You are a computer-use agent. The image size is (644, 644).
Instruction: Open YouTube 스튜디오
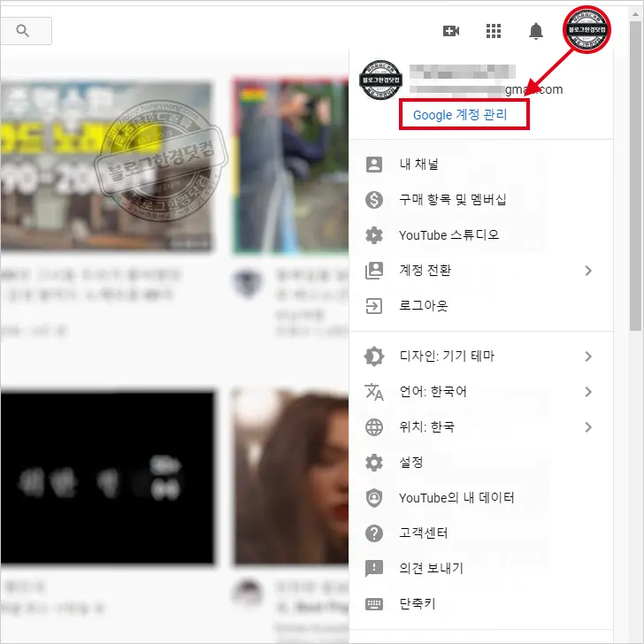pyautogui.click(x=480, y=235)
